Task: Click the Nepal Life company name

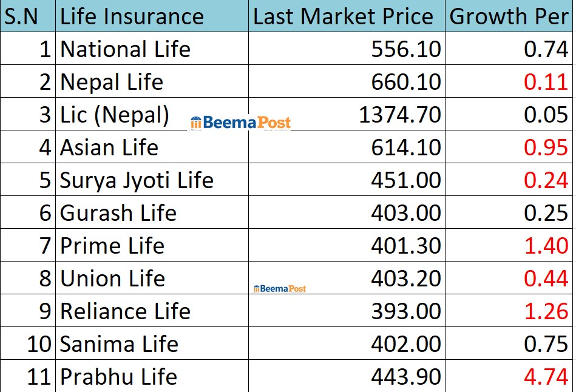Action: tap(112, 82)
